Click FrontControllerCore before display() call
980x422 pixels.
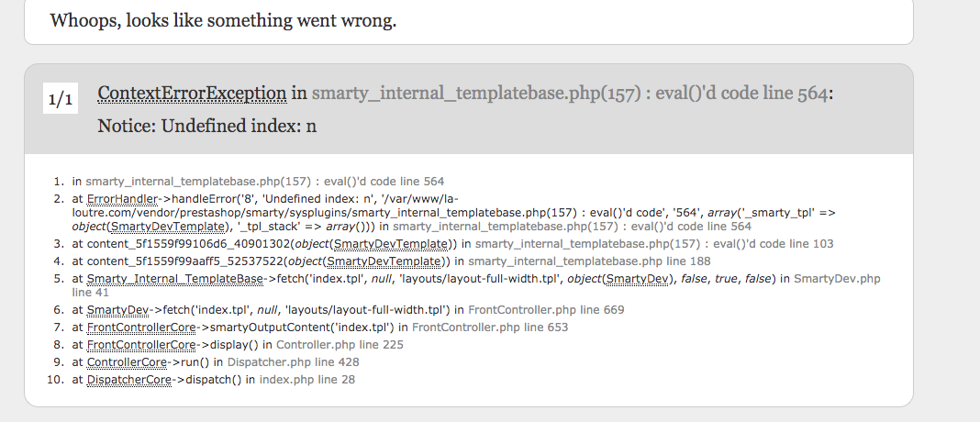(x=141, y=345)
